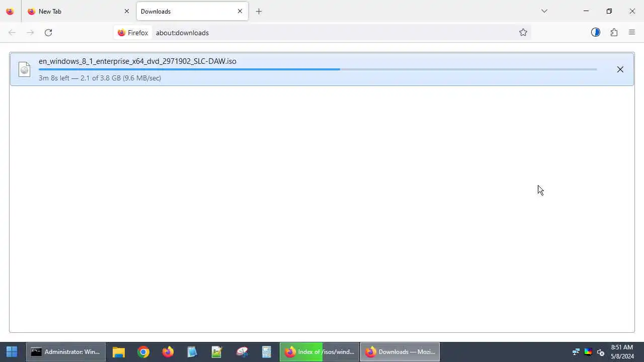Click the download progress bar
The image size is (644, 362).
point(317,69)
